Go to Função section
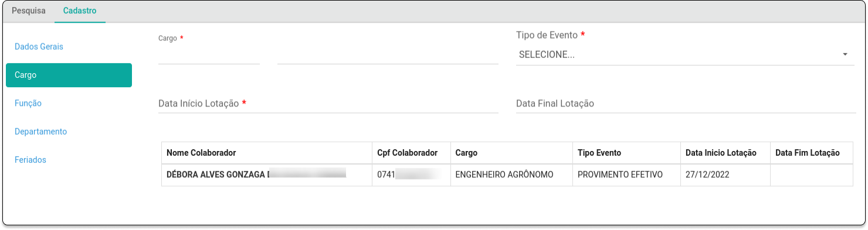 point(28,104)
